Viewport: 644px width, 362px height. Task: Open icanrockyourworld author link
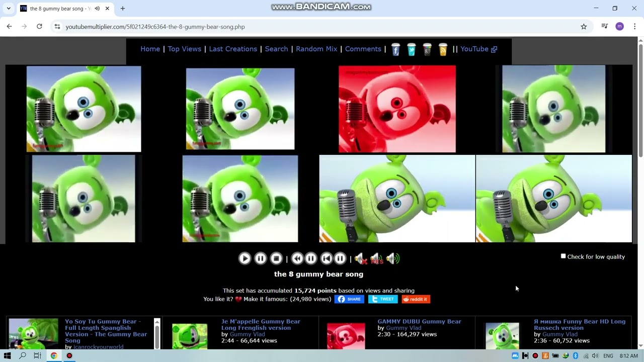click(x=98, y=347)
